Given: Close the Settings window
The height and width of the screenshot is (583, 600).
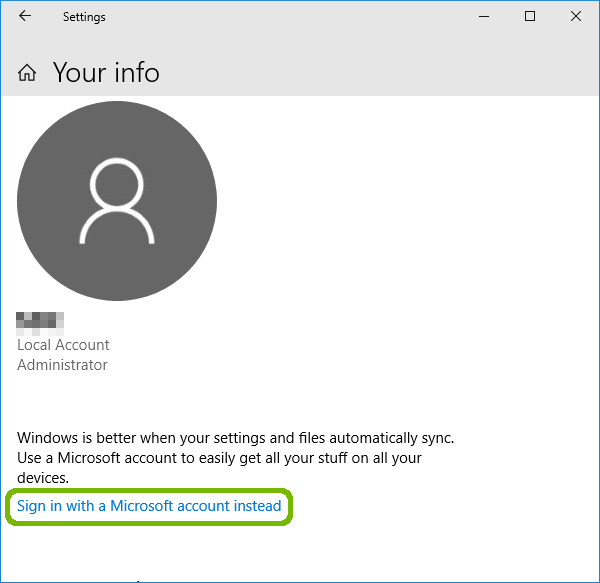Looking at the screenshot, I should (x=576, y=16).
